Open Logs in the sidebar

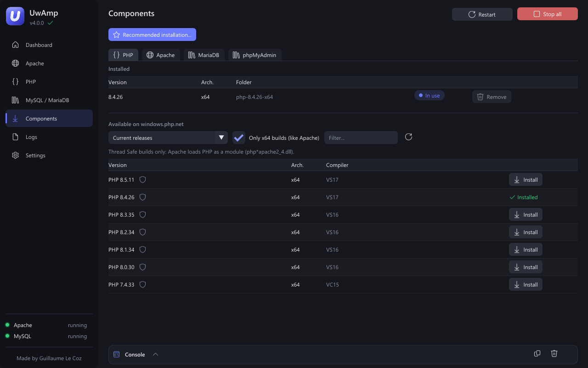point(49,137)
